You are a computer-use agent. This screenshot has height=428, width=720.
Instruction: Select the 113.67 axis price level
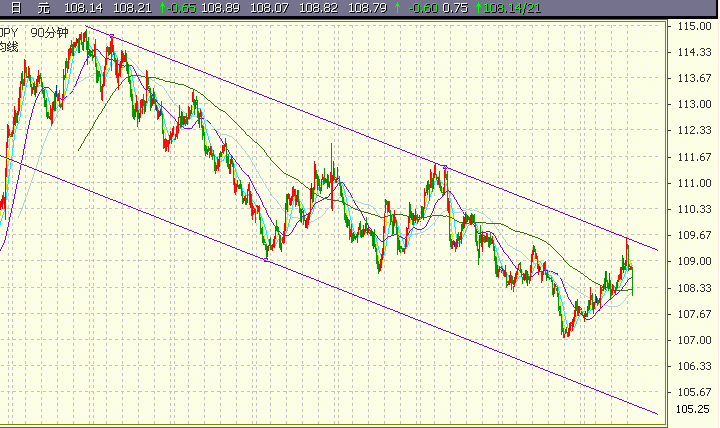[695, 78]
